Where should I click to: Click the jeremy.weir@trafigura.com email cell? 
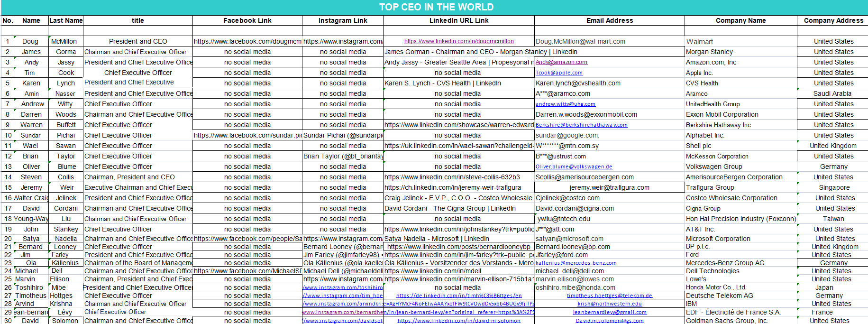point(610,187)
